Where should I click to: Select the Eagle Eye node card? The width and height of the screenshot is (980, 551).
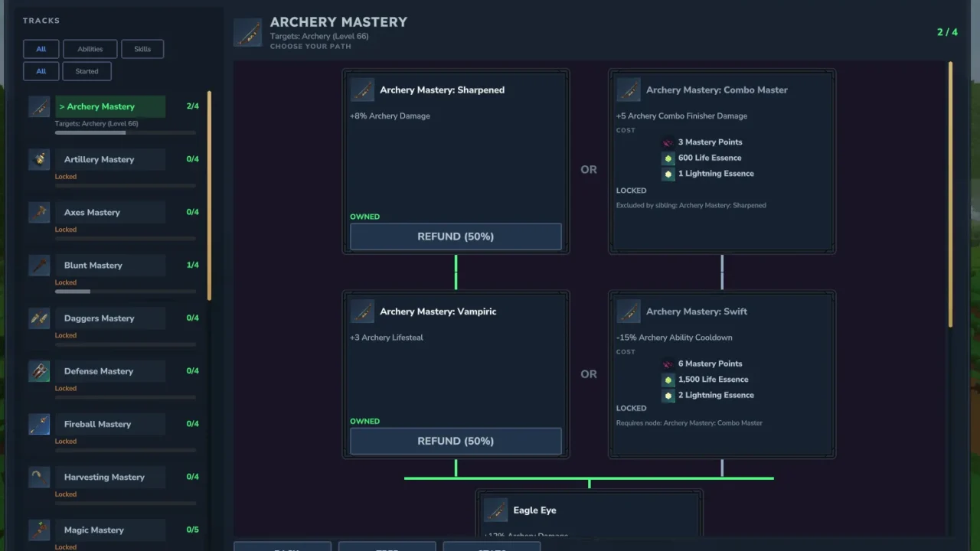(x=589, y=514)
